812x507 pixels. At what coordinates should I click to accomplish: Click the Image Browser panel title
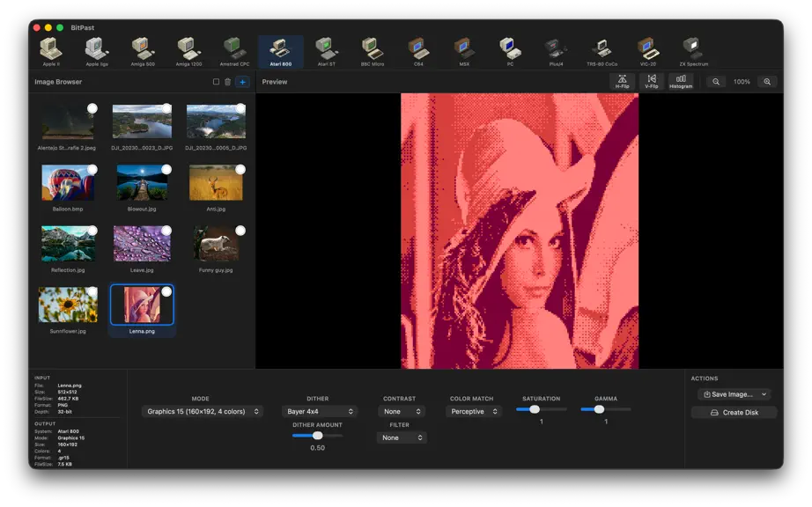pyautogui.click(x=58, y=82)
